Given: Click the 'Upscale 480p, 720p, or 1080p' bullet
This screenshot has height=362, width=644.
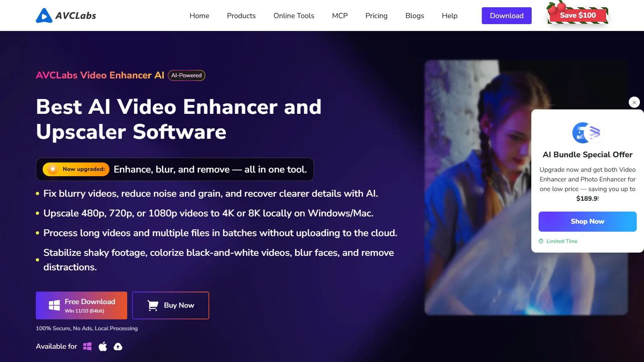Looking at the screenshot, I should pyautogui.click(x=208, y=213).
